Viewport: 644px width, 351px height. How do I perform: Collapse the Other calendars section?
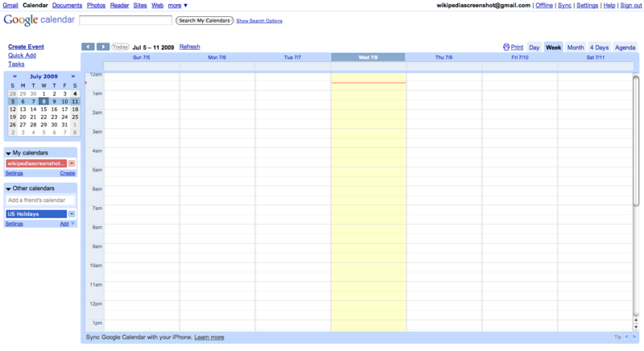[x=8, y=189]
